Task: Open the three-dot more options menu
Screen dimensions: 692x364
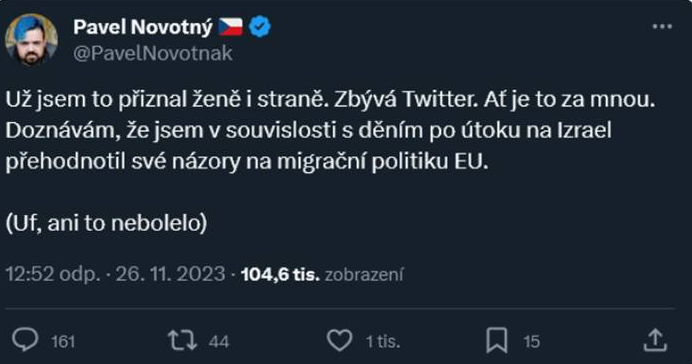Action: [662, 27]
